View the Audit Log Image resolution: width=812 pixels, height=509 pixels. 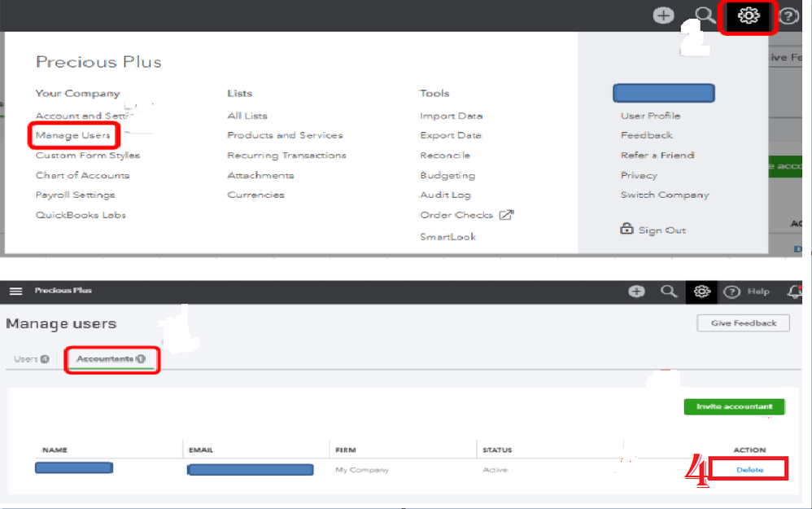coord(445,195)
